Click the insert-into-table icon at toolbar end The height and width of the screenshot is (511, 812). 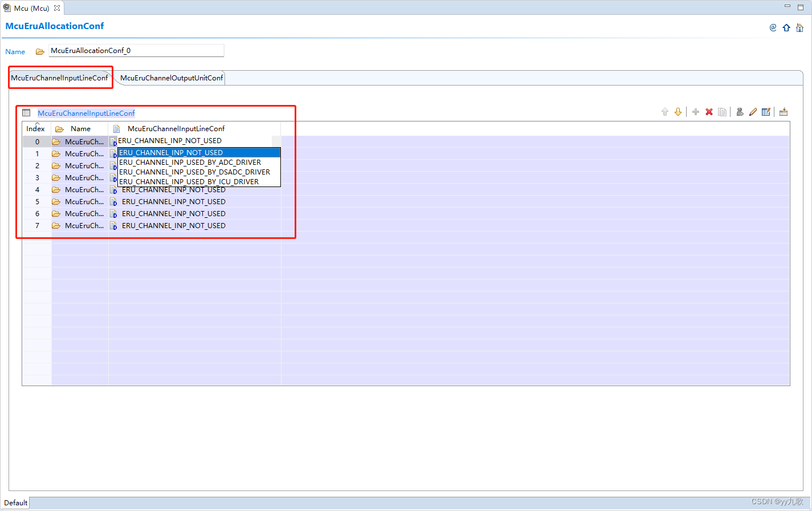point(784,112)
